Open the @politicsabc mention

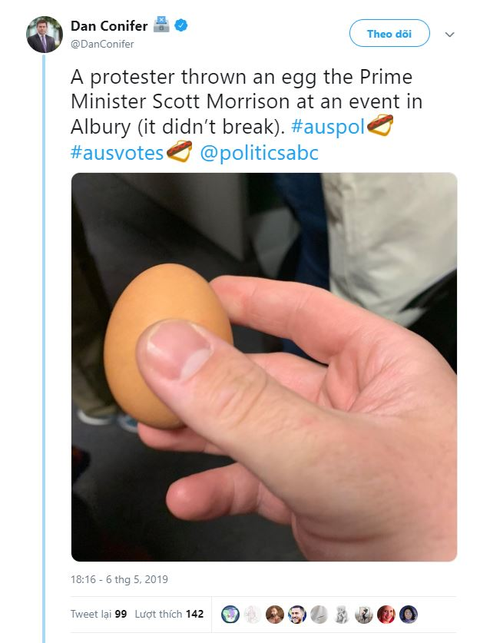click(259, 153)
